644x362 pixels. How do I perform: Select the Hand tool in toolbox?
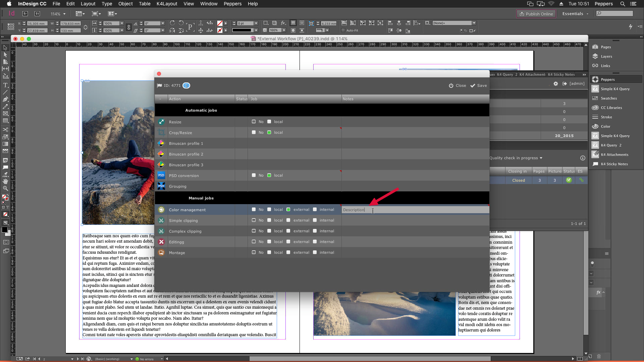point(5,181)
